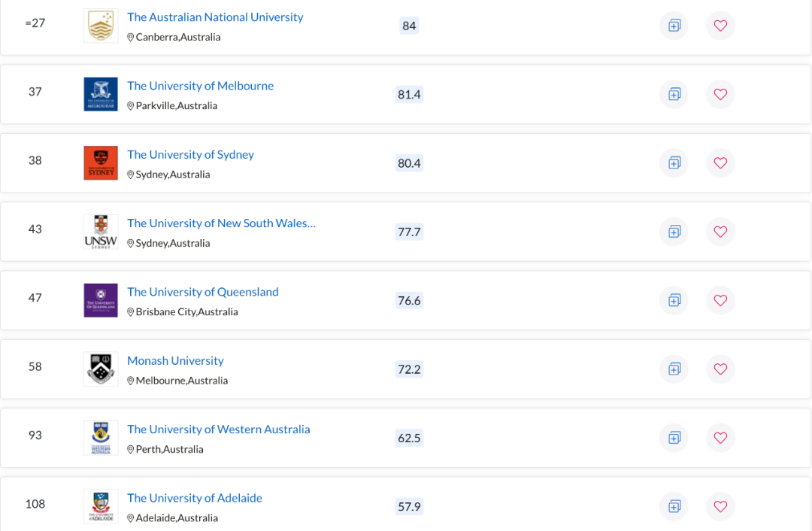Favorite The University of Western Australia

pyautogui.click(x=720, y=438)
